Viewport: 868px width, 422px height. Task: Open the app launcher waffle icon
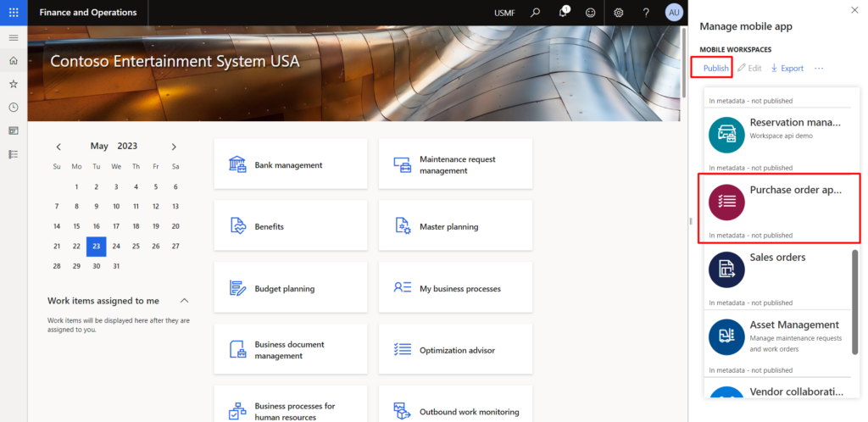(x=14, y=13)
